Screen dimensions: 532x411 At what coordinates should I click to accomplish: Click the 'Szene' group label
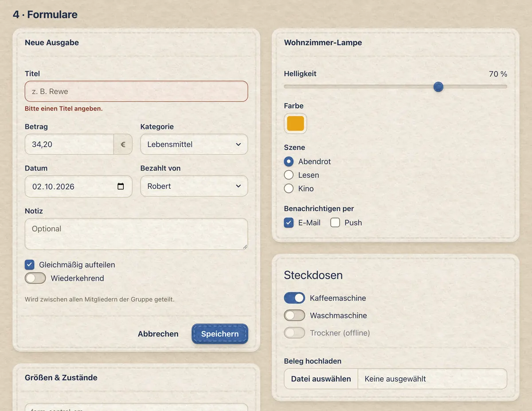pos(294,147)
